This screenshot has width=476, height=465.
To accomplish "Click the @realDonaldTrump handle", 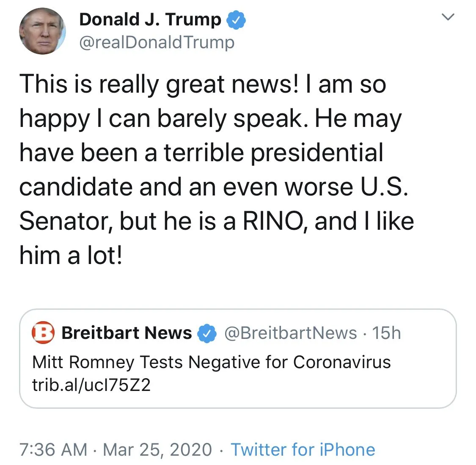I will [157, 42].
